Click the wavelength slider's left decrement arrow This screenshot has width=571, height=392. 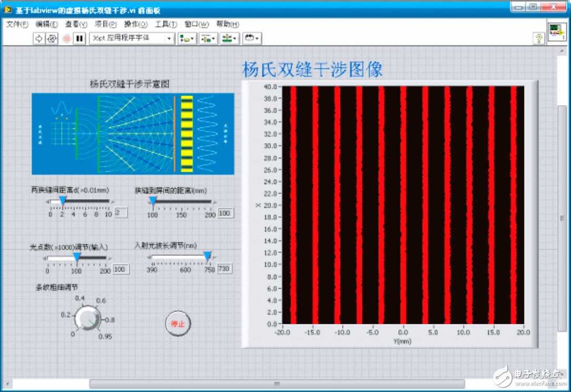[x=149, y=257]
